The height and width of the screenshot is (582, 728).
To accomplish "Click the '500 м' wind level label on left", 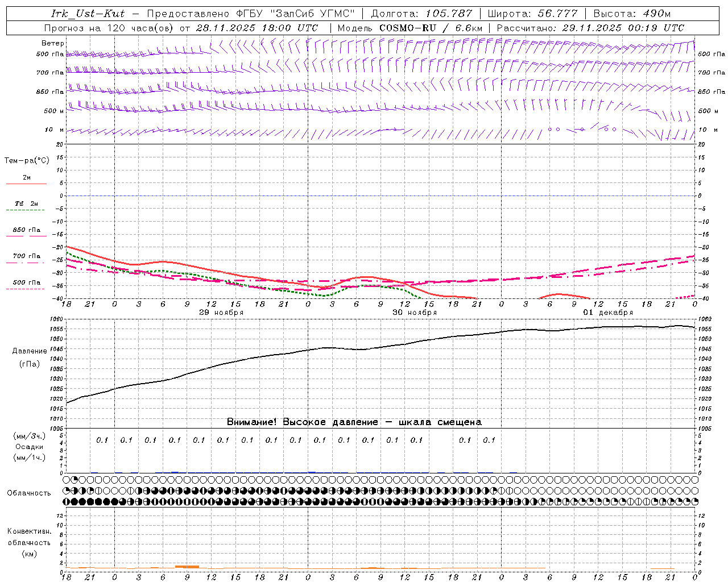I will (x=54, y=111).
